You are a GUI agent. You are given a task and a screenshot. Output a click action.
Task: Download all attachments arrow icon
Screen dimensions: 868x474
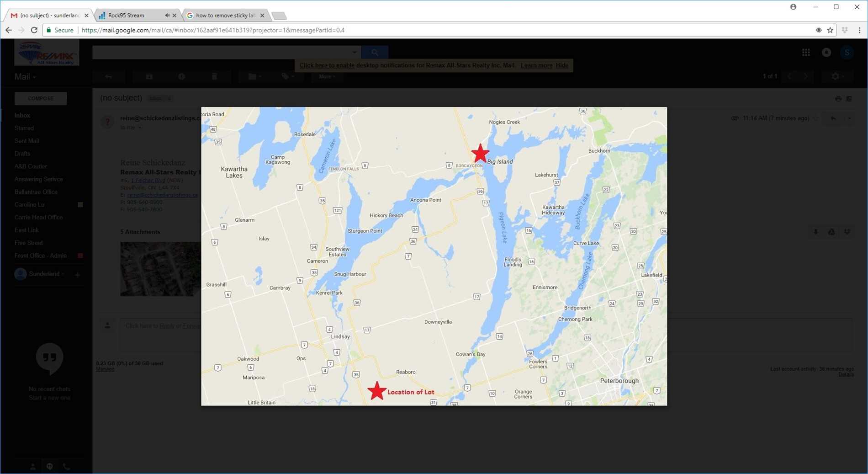(x=815, y=232)
